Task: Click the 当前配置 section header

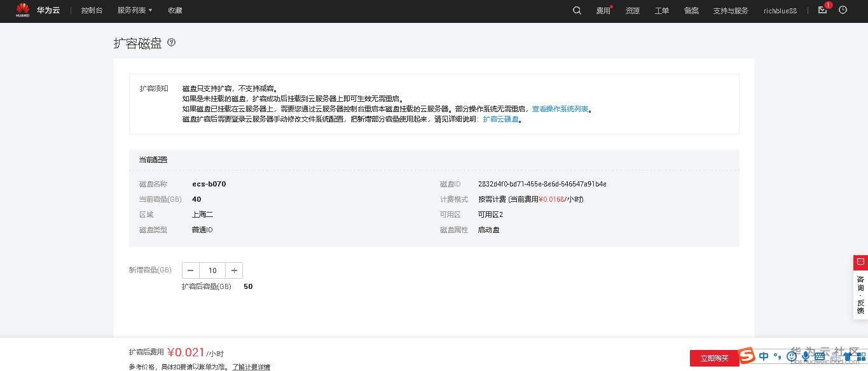Action: pos(153,160)
